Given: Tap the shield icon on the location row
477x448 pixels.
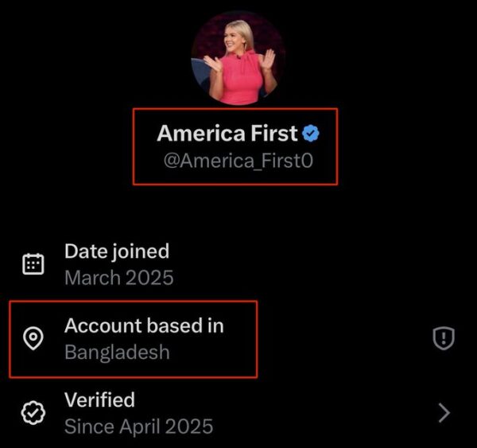Looking at the screenshot, I should point(443,339).
